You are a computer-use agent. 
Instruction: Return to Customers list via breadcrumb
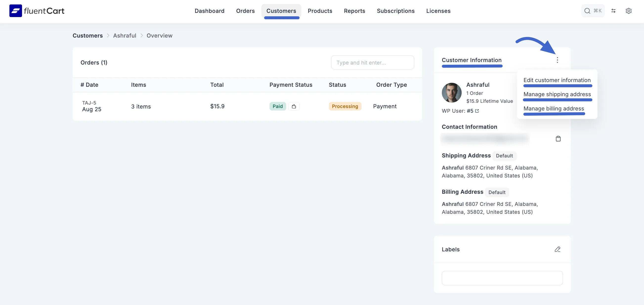coord(87,36)
